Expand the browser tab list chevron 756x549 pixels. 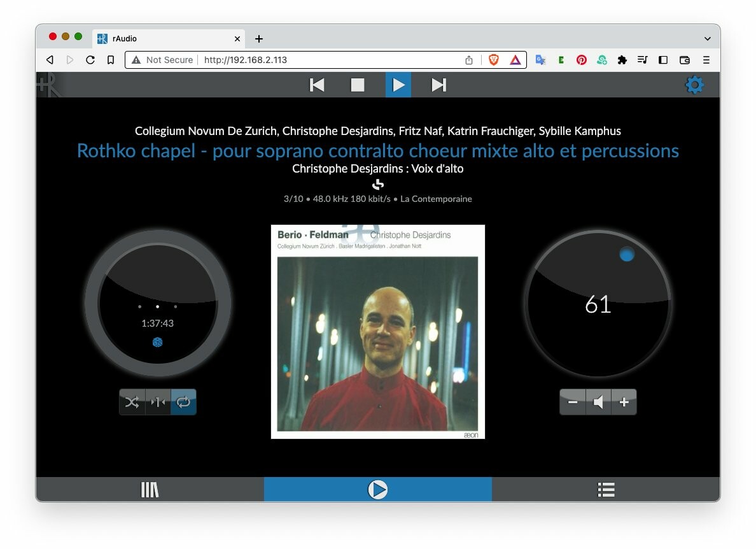(x=707, y=39)
